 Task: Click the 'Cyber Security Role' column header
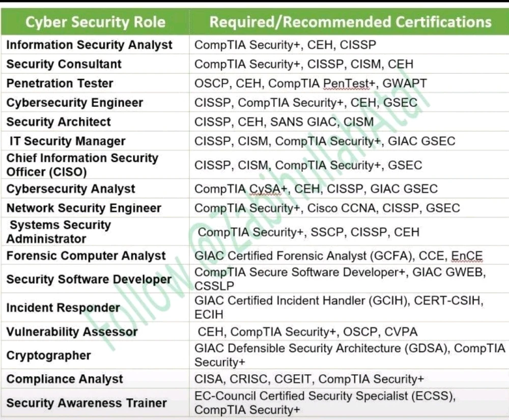pos(95,22)
